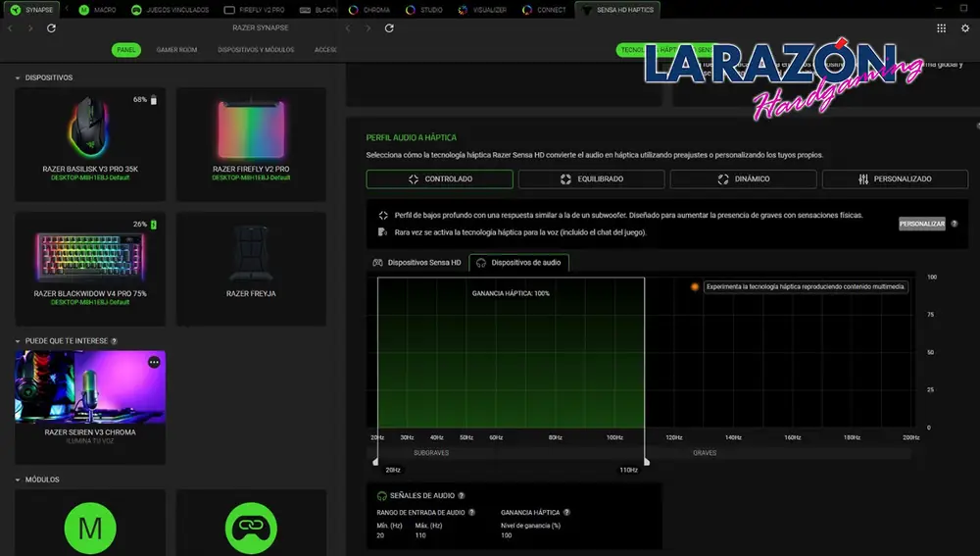Open the Firefly V2 Pro tab
The image size is (980, 556).
click(x=255, y=10)
